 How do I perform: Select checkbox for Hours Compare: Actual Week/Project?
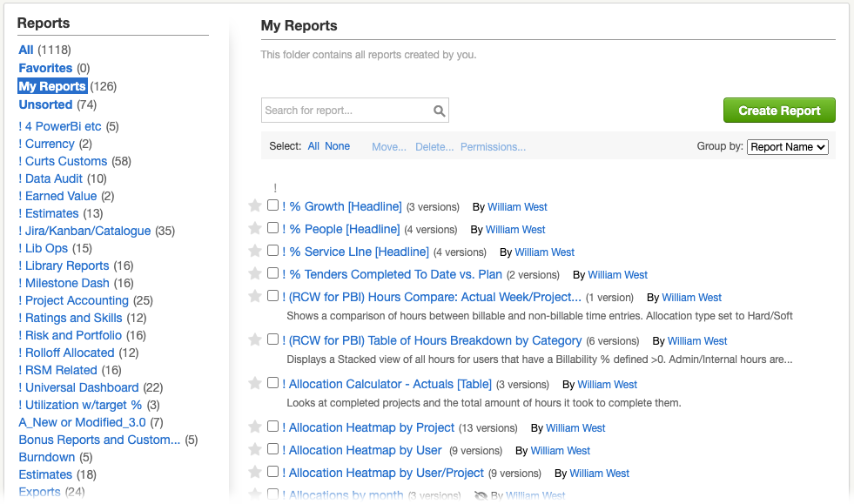click(273, 297)
